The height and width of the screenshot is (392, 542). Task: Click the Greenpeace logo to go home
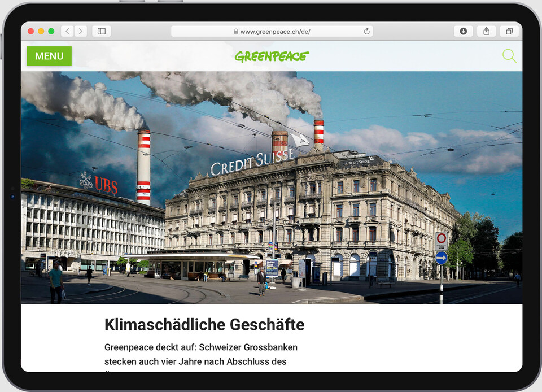pos(272,56)
